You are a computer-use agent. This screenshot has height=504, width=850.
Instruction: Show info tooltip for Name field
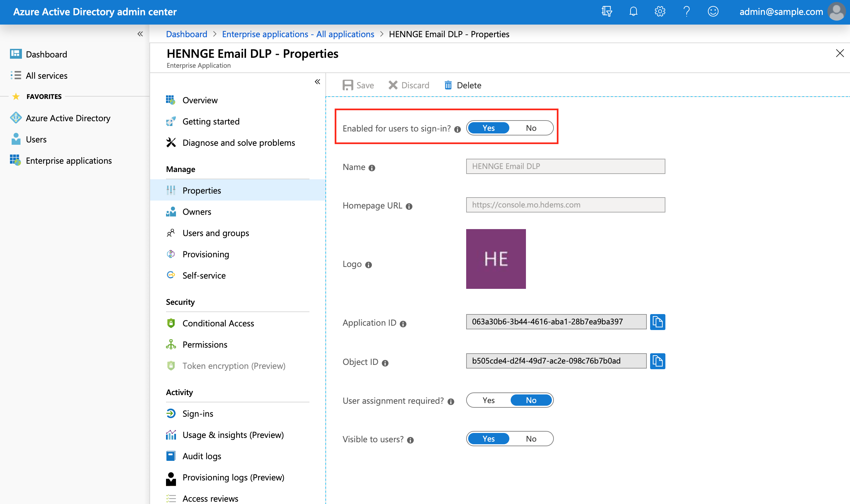pyautogui.click(x=372, y=168)
